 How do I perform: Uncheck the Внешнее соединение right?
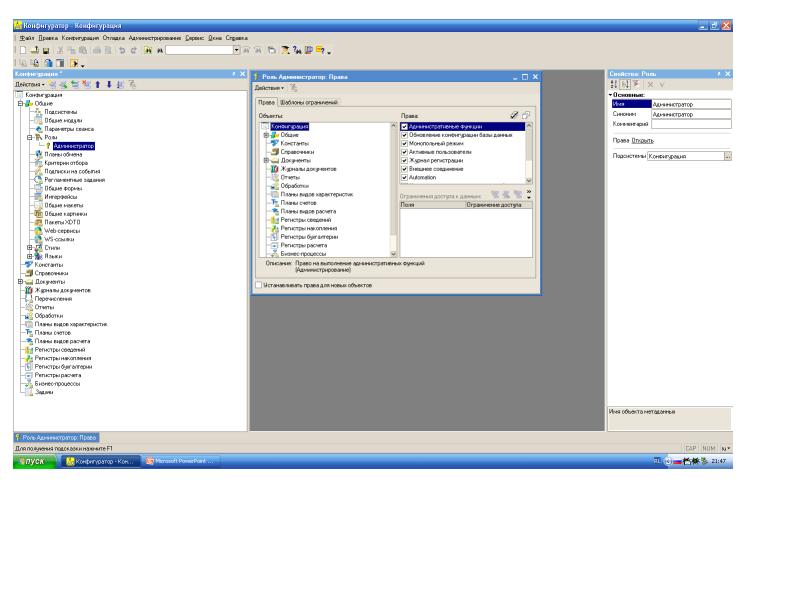[404, 169]
